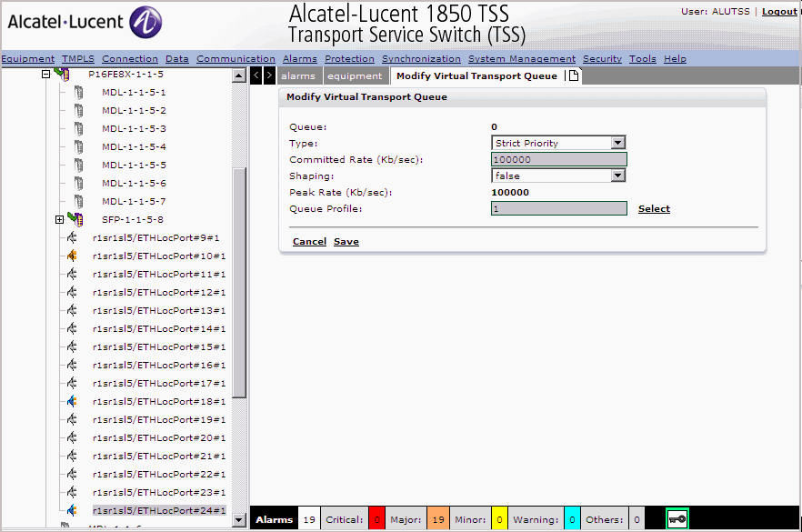Image resolution: width=802 pixels, height=532 pixels.
Task: Select the r1sr1sl5/ETHLocPort#14#1 tree row
Action: 159,329
